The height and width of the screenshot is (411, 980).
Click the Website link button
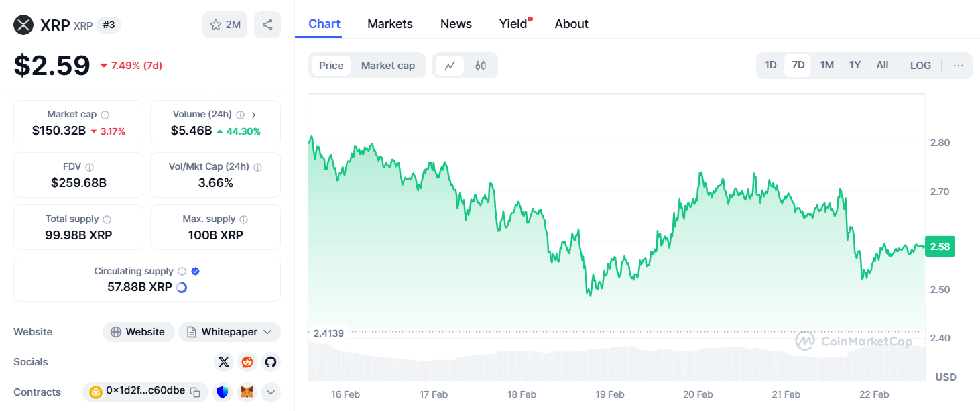(x=138, y=332)
